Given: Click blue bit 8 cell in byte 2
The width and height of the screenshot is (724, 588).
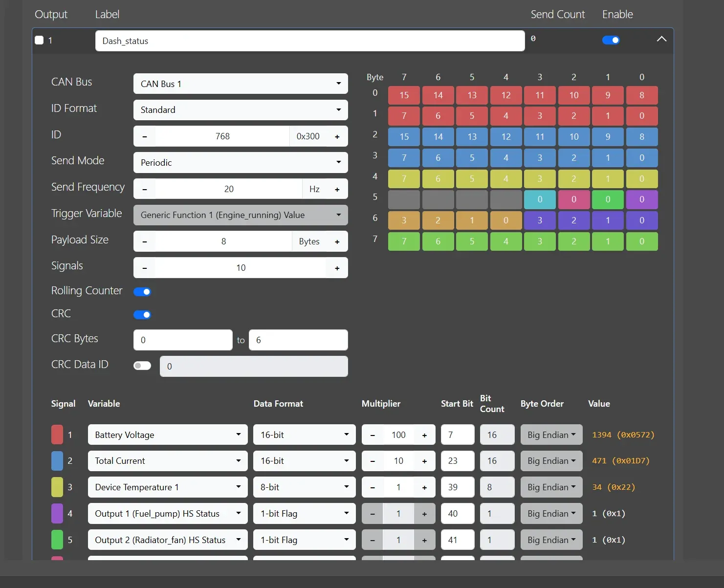Looking at the screenshot, I should (642, 137).
